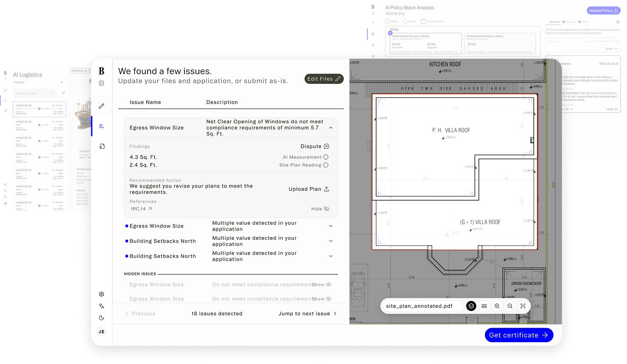Select Policy tab in Policy Stack Analysis
This screenshot has height=364, width=627.
(x=583, y=22)
